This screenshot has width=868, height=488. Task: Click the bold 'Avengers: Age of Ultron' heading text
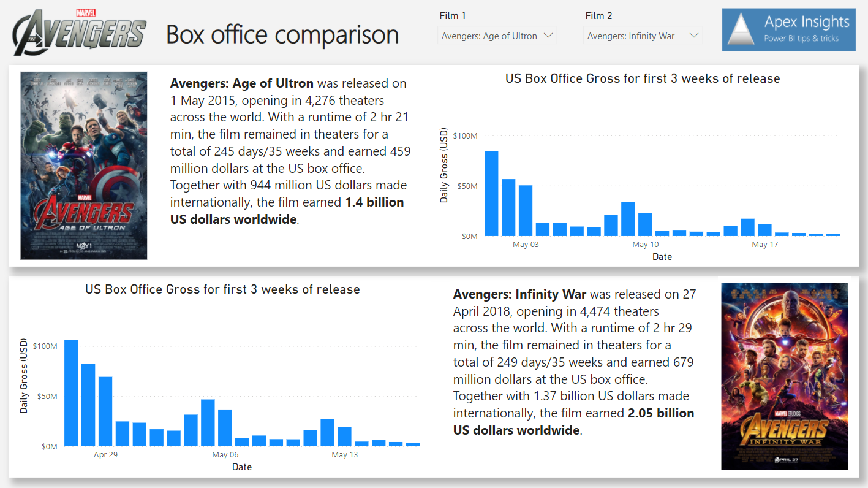click(242, 83)
